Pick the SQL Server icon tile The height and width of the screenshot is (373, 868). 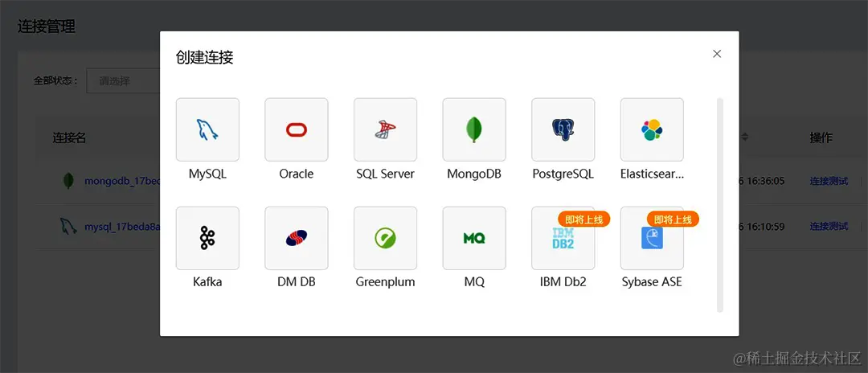[385, 129]
